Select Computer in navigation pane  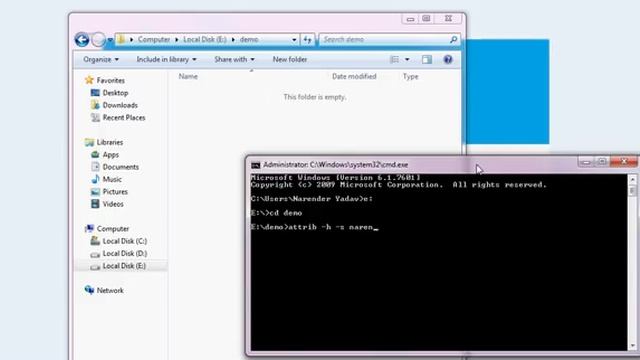pos(113,229)
